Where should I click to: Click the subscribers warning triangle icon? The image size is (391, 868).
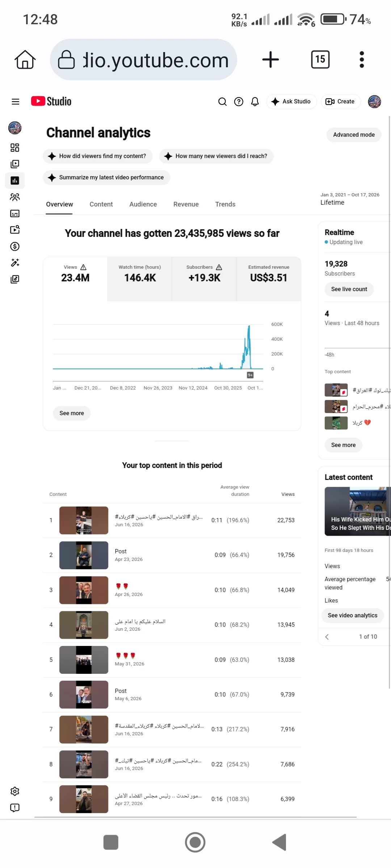pos(219,267)
